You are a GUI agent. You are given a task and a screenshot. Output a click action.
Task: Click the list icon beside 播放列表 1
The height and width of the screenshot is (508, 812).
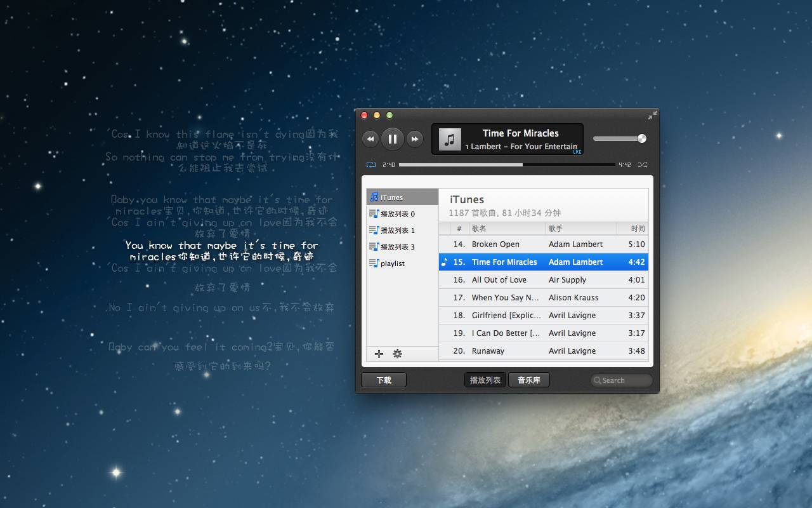(374, 230)
